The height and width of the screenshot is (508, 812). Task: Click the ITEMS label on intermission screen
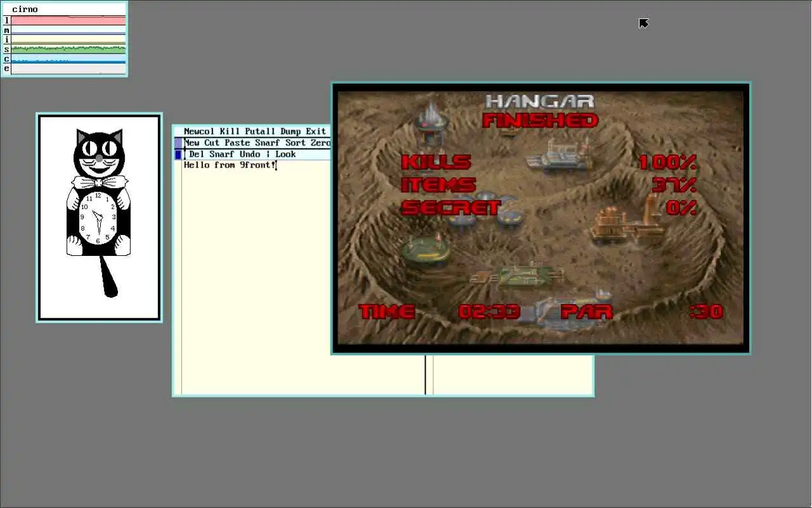tap(438, 185)
